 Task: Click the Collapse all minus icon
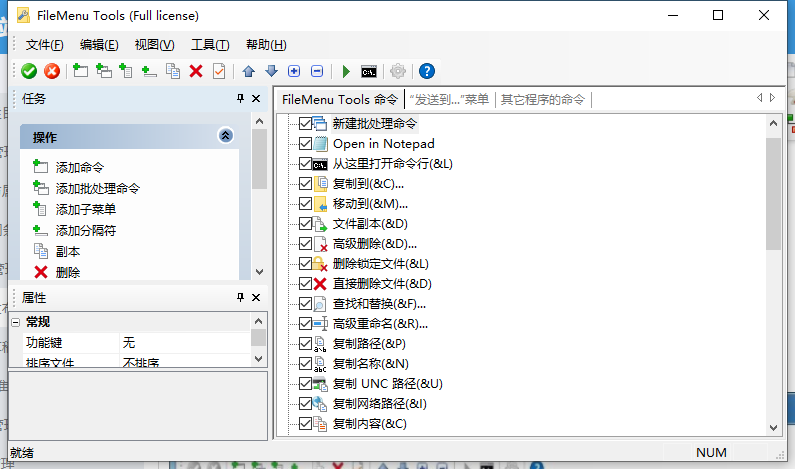(x=317, y=71)
